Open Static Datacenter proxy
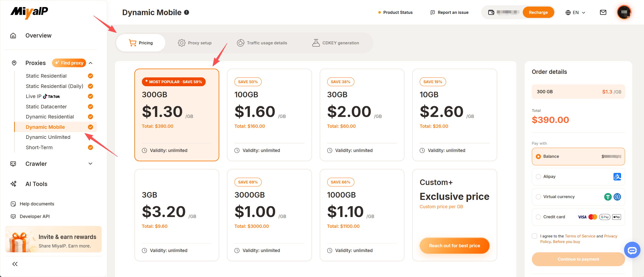The image size is (644, 277). (46, 107)
